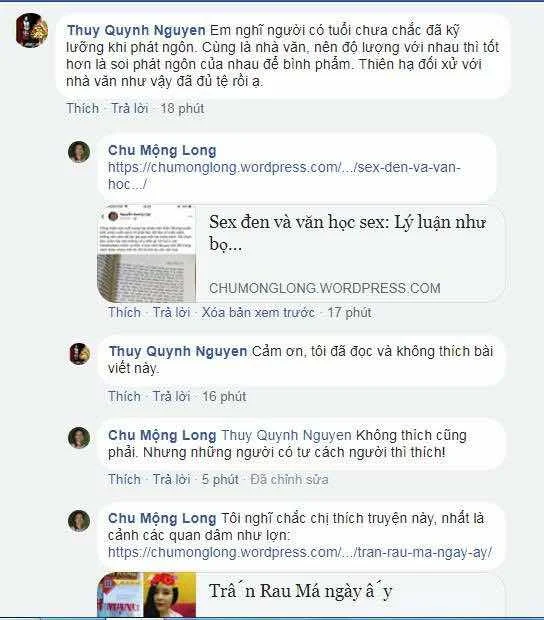Image resolution: width=544 pixels, height=620 pixels.
Task: Click 'Xóa bản xem trước' to remove preview
Action: (258, 313)
